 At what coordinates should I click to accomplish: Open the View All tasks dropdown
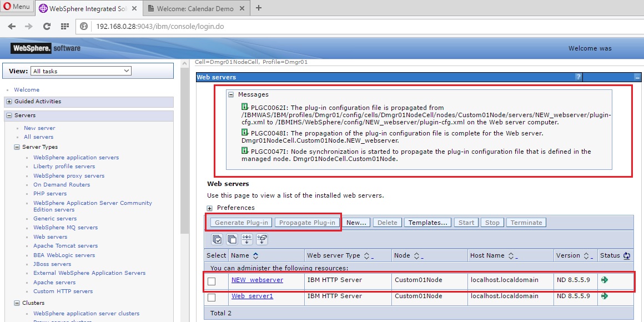coord(81,71)
